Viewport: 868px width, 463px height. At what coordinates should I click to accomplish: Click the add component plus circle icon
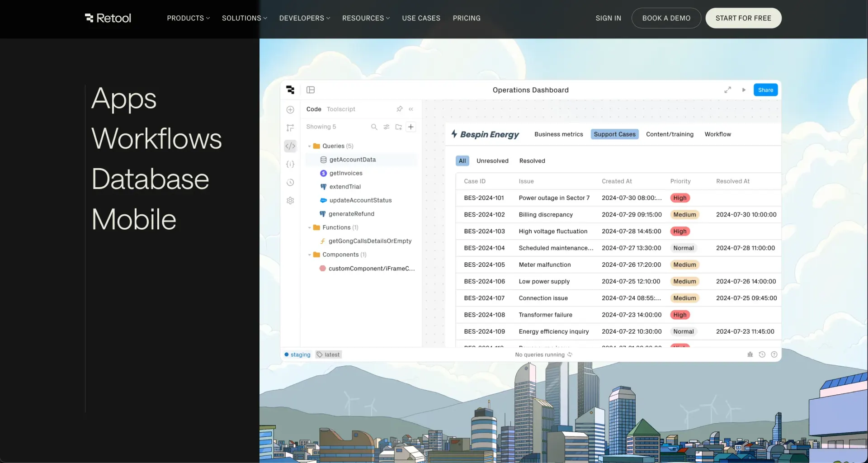pos(290,110)
